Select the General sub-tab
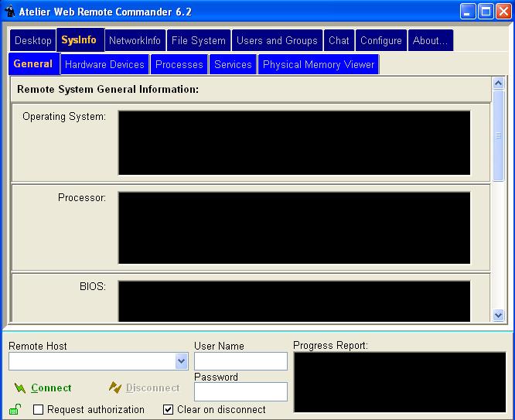 [x=34, y=63]
